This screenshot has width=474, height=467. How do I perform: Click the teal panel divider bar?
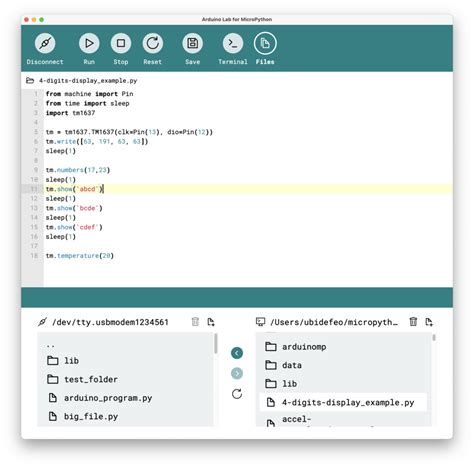237,297
